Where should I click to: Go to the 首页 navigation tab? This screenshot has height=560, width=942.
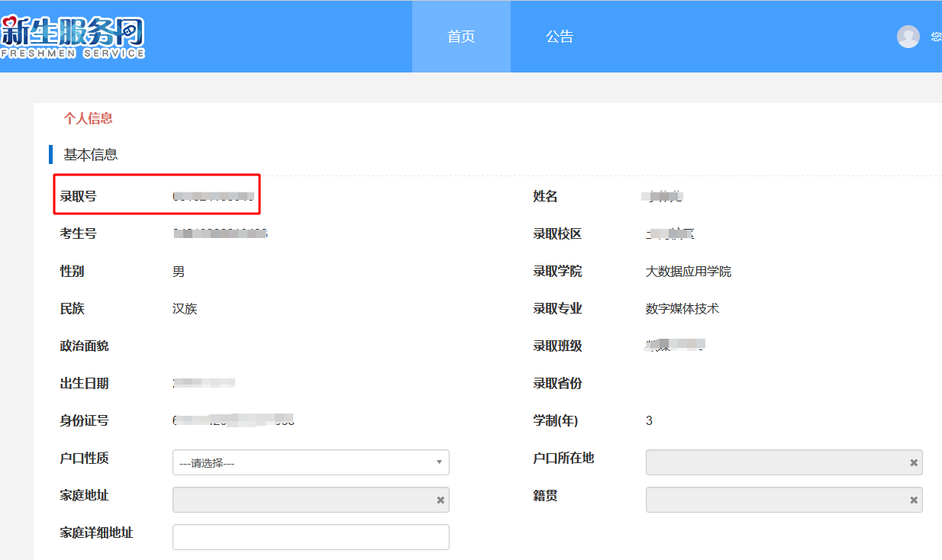coord(461,37)
